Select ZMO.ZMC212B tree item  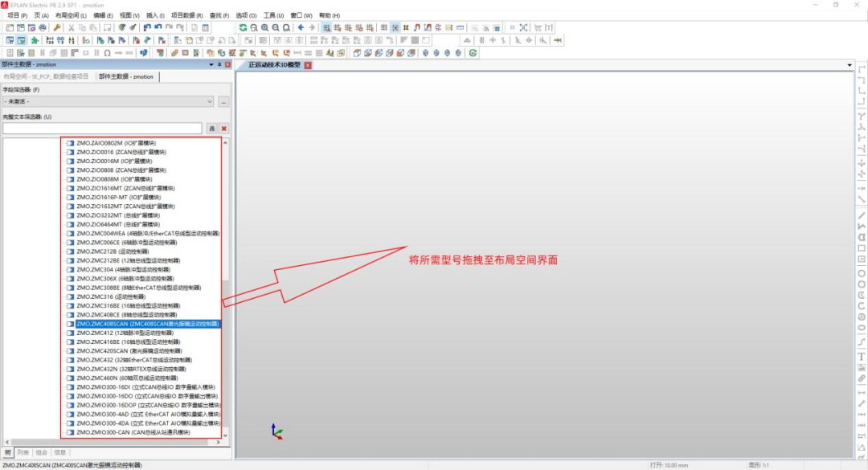pos(113,251)
